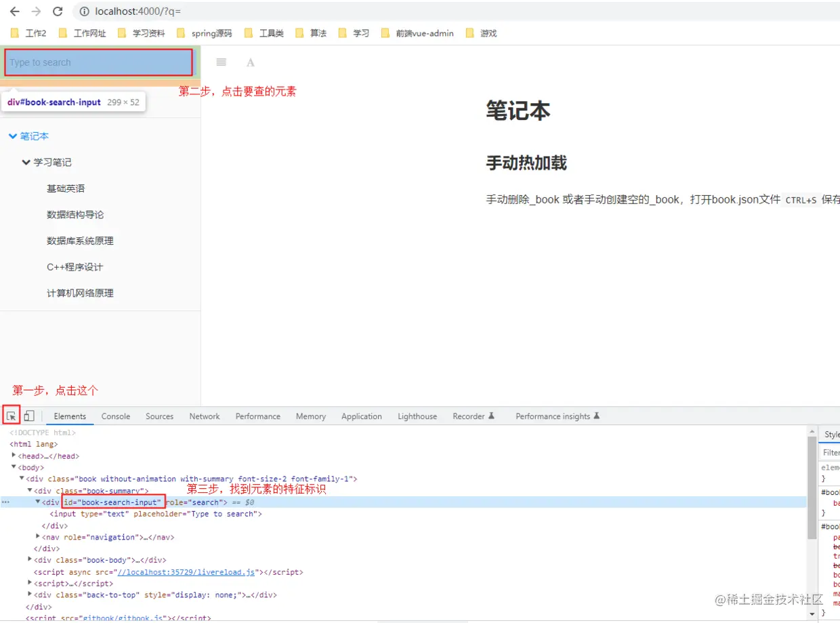Open the 笔记本 summary link
The height and width of the screenshot is (623, 840).
35,136
